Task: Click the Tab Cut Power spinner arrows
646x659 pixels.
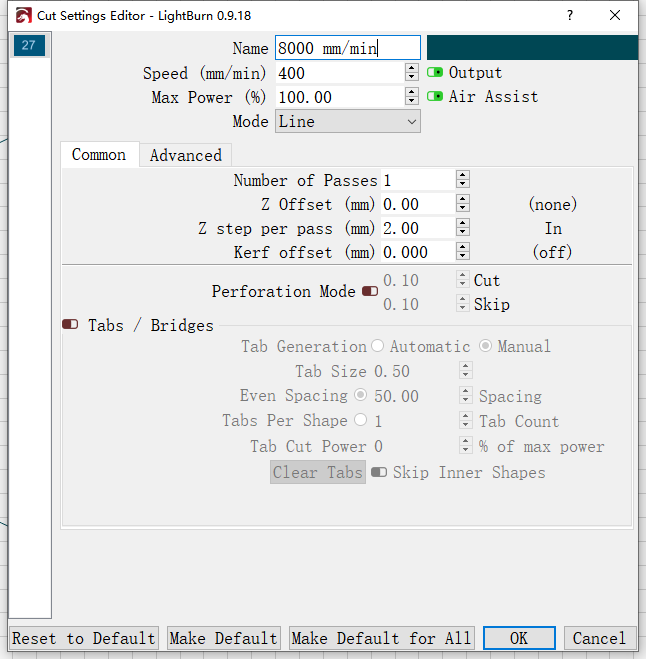Action: pos(465,445)
